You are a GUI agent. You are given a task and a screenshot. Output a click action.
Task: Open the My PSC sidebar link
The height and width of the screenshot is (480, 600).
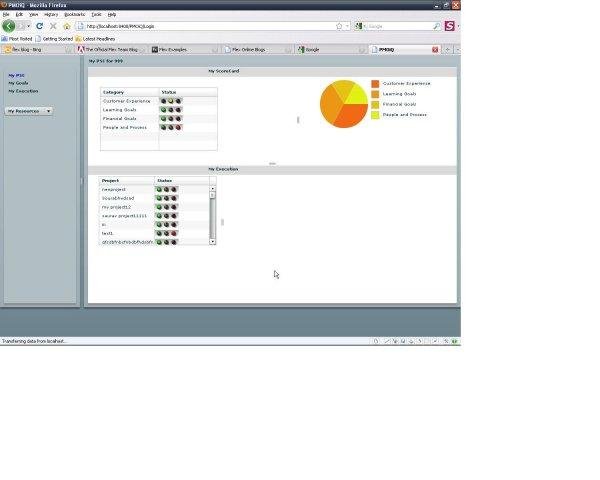pyautogui.click(x=16, y=75)
